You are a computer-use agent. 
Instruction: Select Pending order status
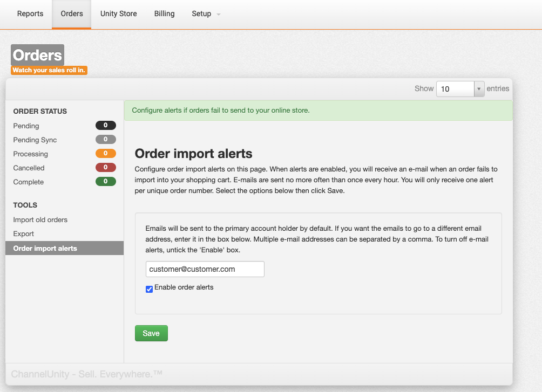(26, 126)
